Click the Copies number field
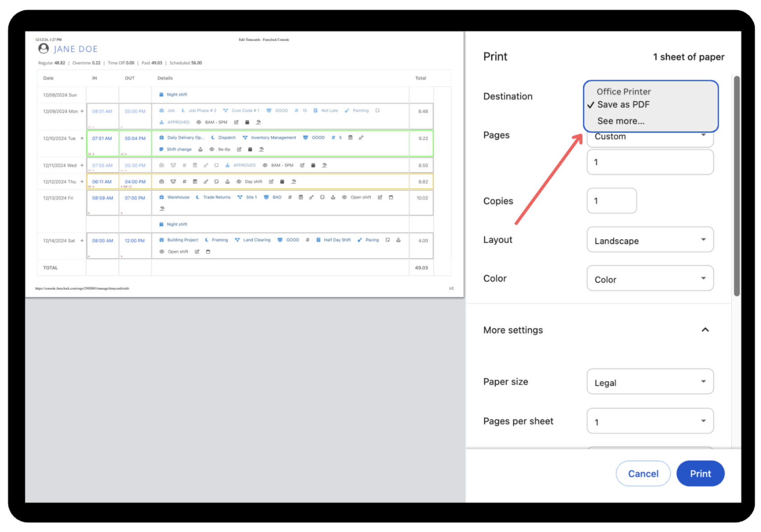 coord(611,201)
